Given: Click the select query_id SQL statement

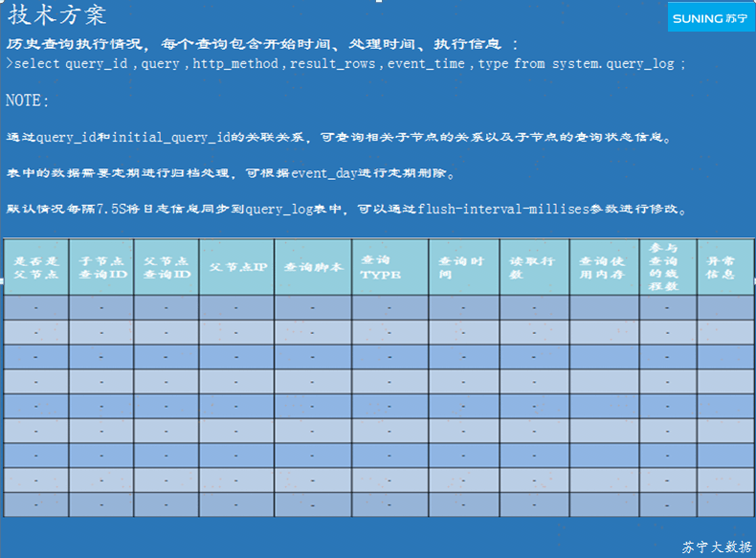Looking at the screenshot, I should pos(345,64).
